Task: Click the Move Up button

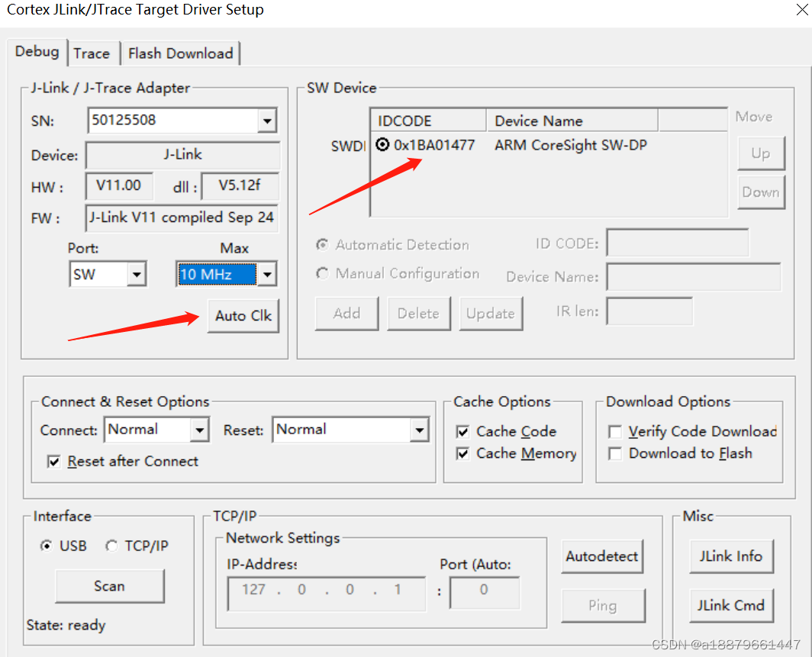Action: 761,154
